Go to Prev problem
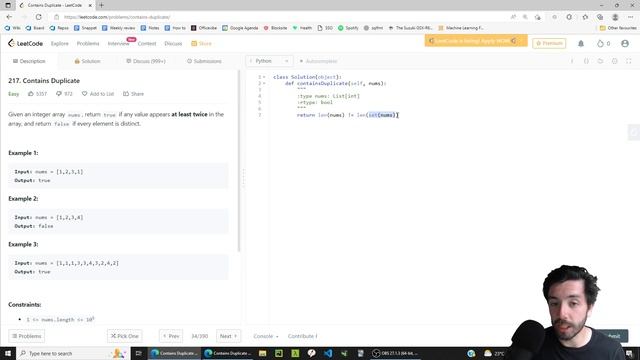Image resolution: width=640 pixels, height=360 pixels. tap(171, 336)
